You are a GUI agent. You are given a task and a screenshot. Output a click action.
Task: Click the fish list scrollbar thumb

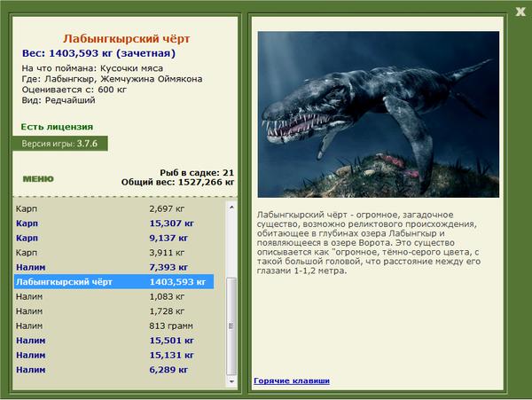(231, 326)
